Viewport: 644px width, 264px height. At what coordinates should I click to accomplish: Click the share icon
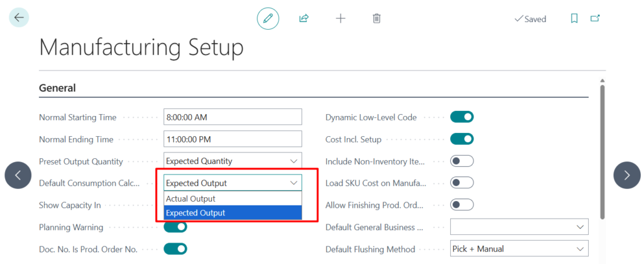[x=304, y=18]
